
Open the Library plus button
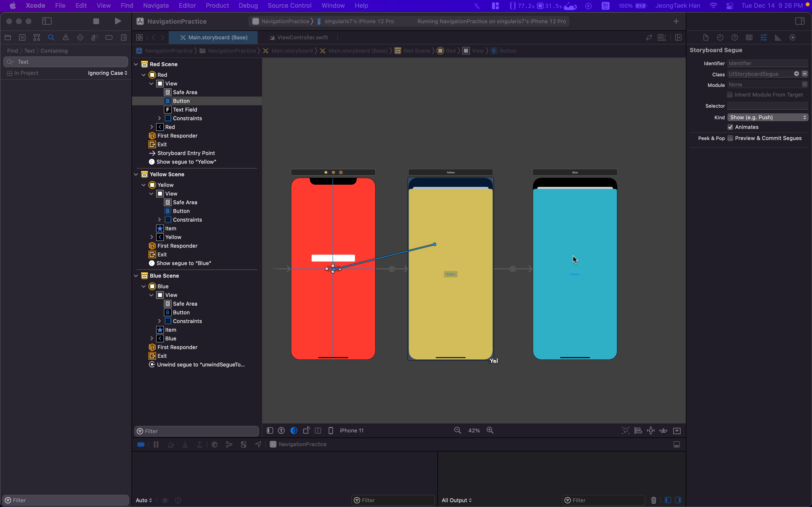pyautogui.click(x=676, y=21)
